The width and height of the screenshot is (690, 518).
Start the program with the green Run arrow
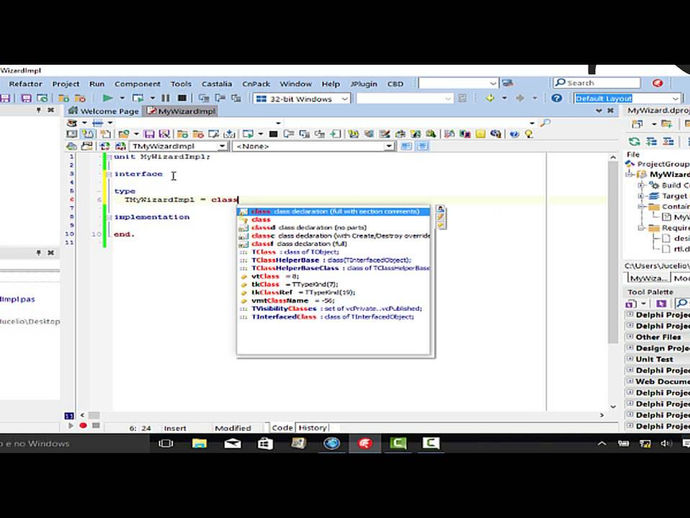click(107, 98)
